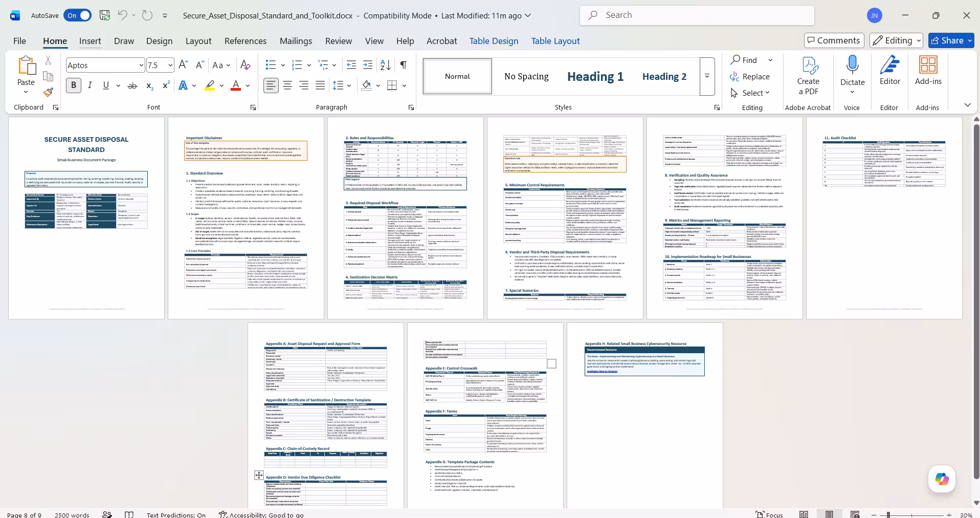
Task: Clear all formatting with the eraser icon
Action: point(246,65)
